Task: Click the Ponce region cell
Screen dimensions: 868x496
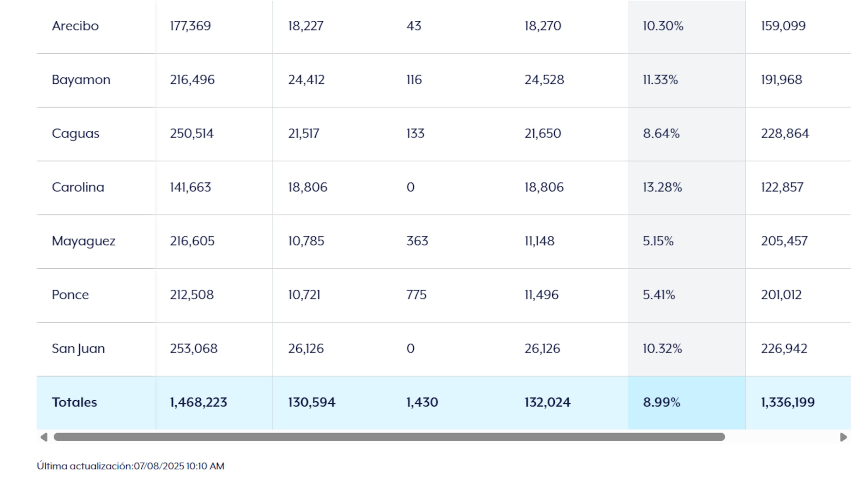Action: click(x=70, y=295)
